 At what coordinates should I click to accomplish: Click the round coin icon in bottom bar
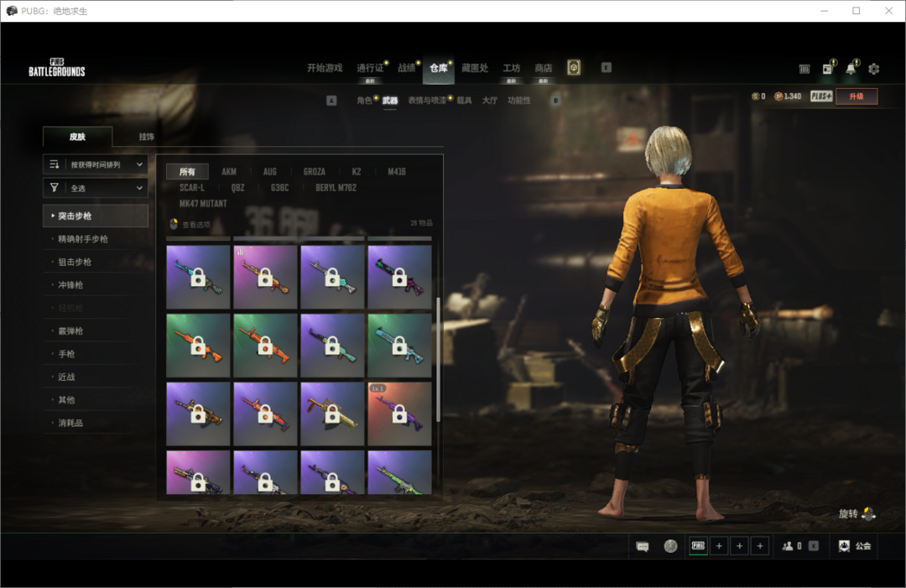pos(670,546)
